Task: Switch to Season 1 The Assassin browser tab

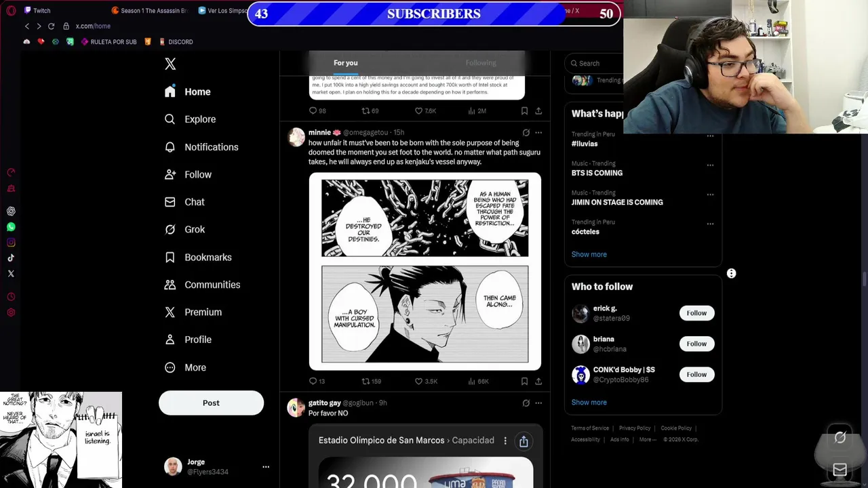Action: point(149,10)
